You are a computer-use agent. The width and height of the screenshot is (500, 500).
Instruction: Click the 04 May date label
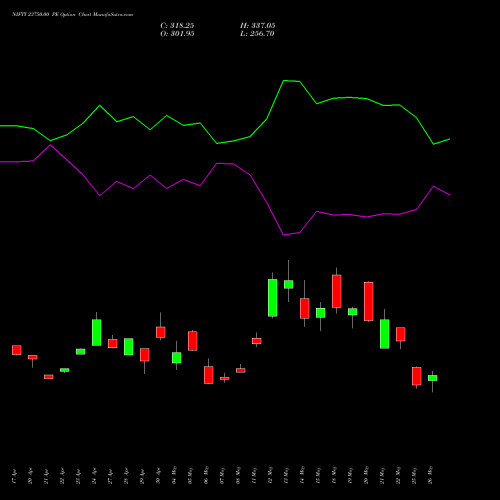pos(174,475)
